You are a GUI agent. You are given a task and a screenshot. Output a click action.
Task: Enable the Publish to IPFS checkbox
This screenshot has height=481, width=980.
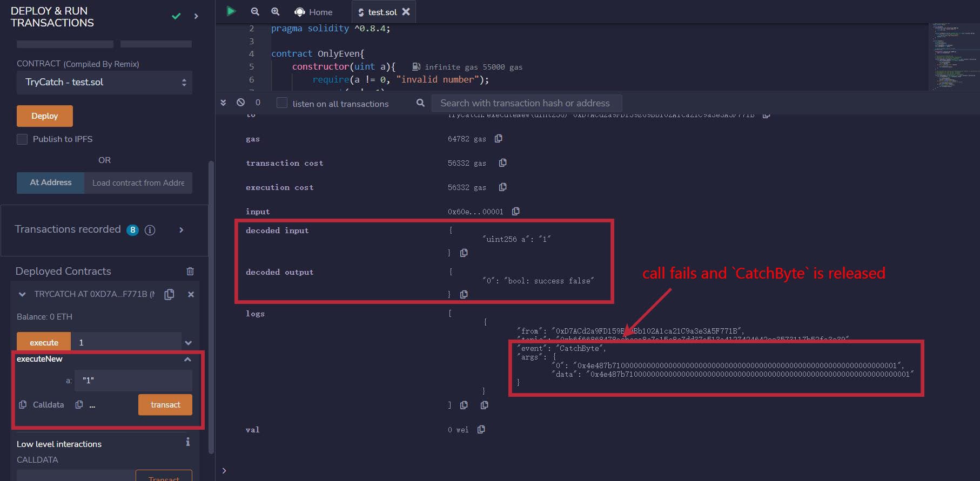[22, 139]
